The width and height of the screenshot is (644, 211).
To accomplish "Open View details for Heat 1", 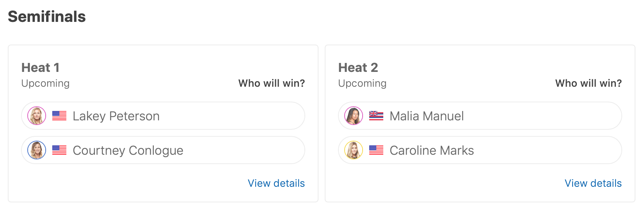I will coord(276,183).
